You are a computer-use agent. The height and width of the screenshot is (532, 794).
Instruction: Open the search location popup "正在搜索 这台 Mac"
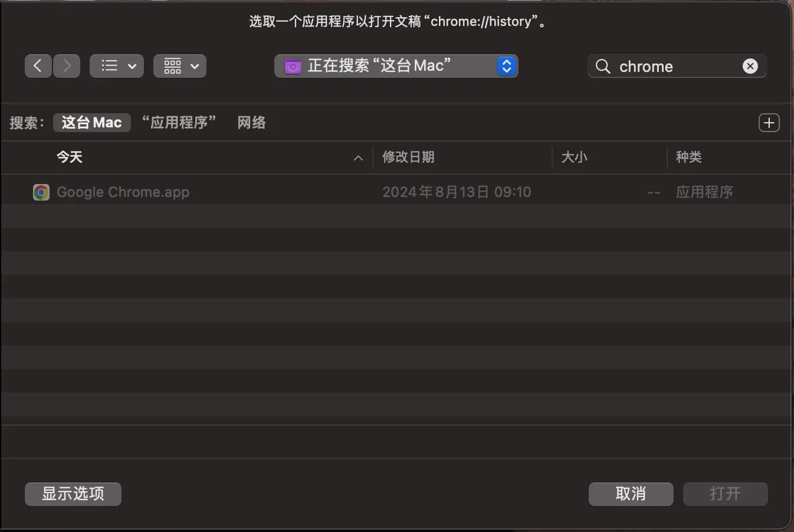396,66
